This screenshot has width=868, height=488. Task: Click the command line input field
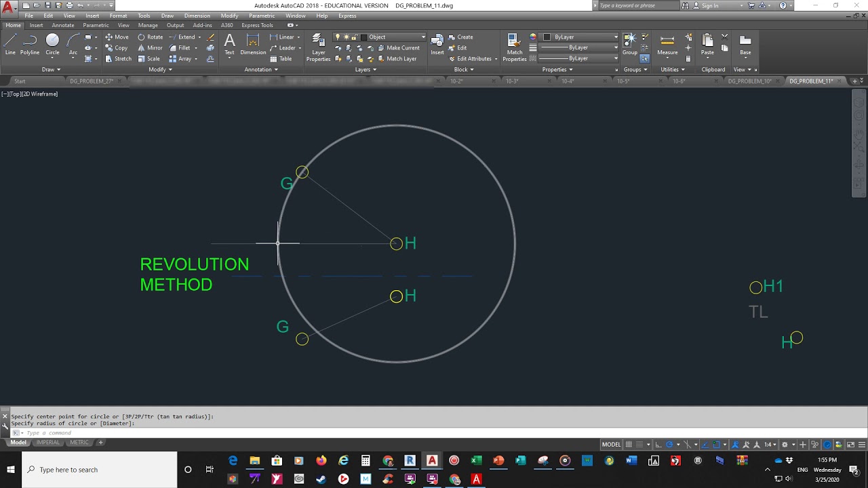[x=434, y=432]
